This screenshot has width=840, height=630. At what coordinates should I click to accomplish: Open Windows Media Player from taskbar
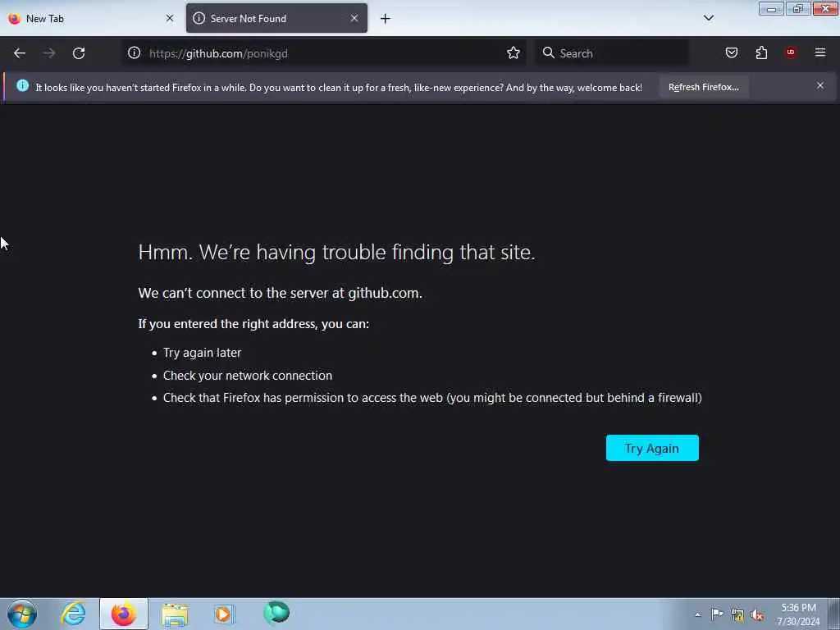(x=225, y=614)
